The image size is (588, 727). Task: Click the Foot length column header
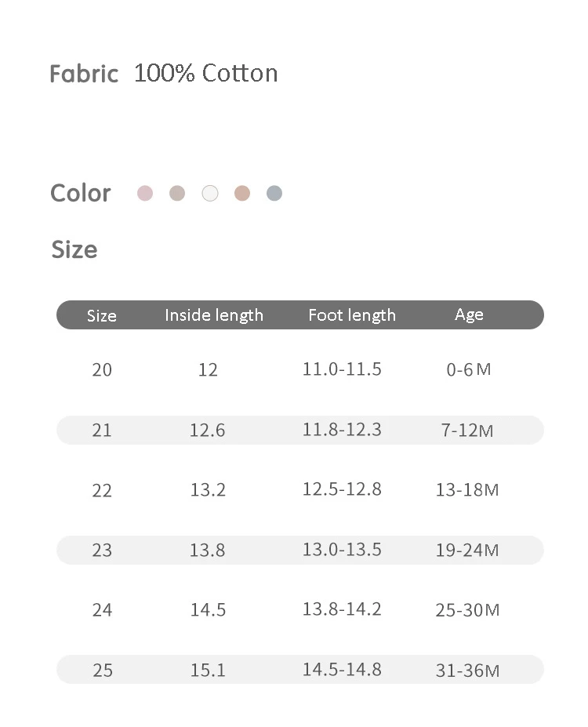(x=352, y=315)
